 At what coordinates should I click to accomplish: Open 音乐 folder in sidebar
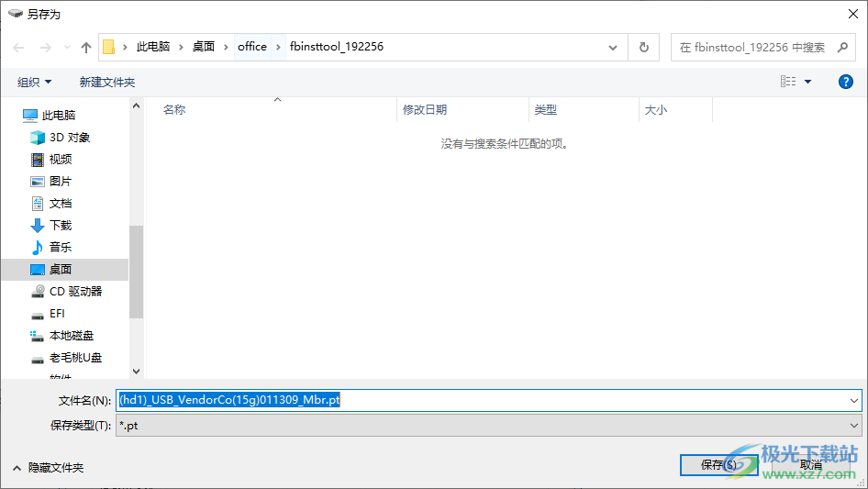click(x=61, y=247)
